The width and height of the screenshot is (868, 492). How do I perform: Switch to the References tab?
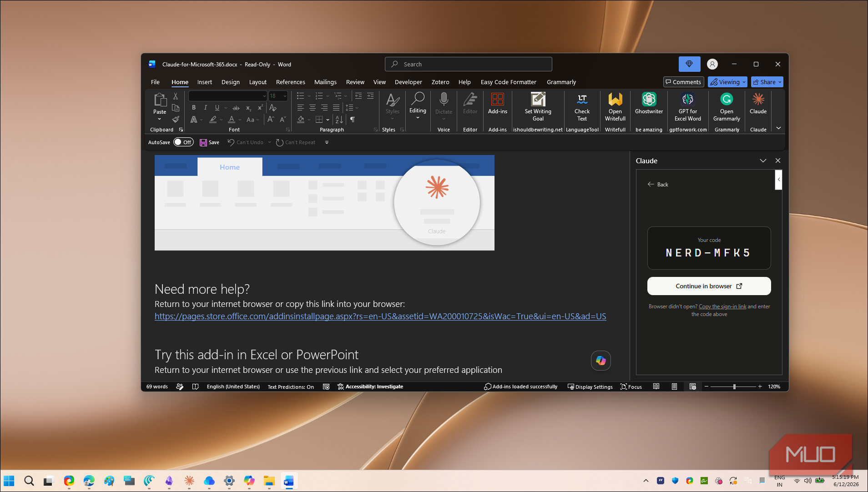pyautogui.click(x=290, y=82)
